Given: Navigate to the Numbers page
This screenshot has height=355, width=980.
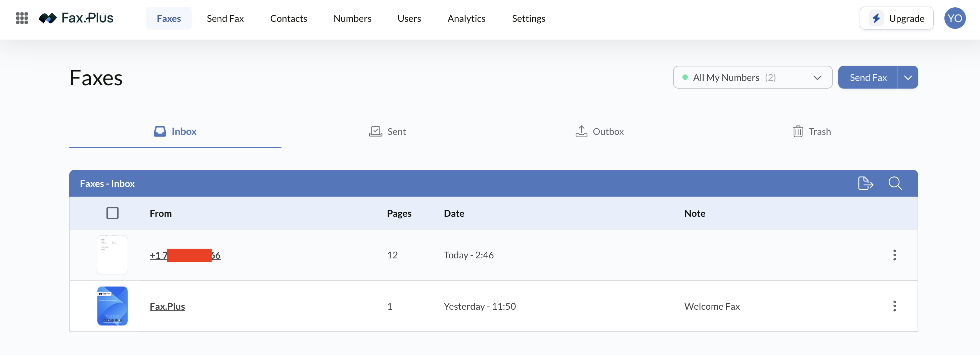Looking at the screenshot, I should [352, 18].
